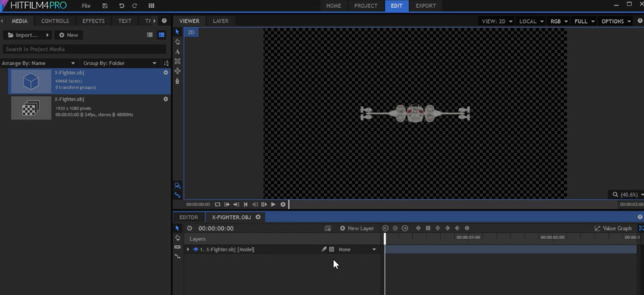644x295 pixels.
Task: Select the Text tool in viewer
Action: click(x=177, y=52)
